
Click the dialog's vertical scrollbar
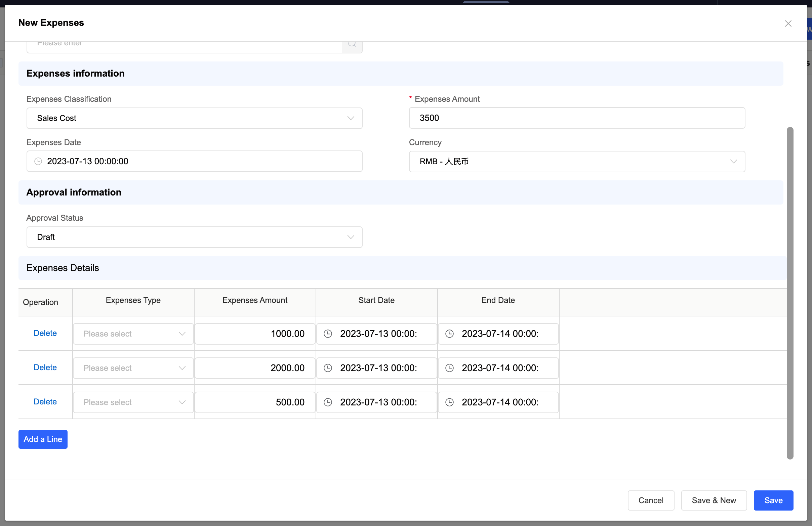coord(790,293)
